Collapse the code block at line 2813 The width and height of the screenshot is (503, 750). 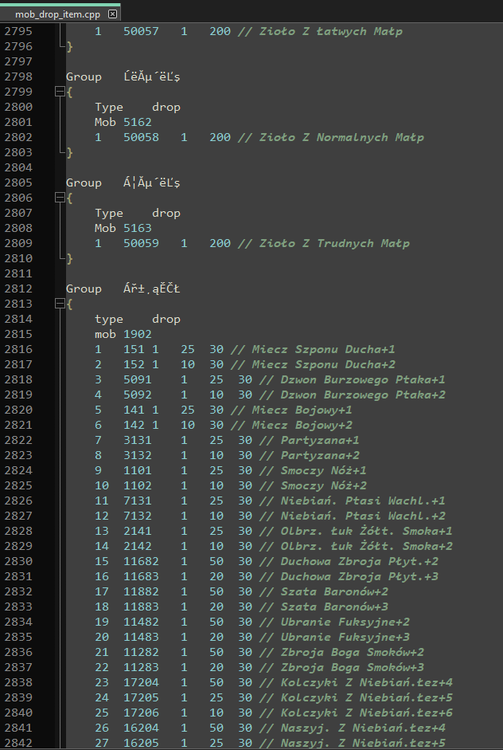tap(60, 304)
